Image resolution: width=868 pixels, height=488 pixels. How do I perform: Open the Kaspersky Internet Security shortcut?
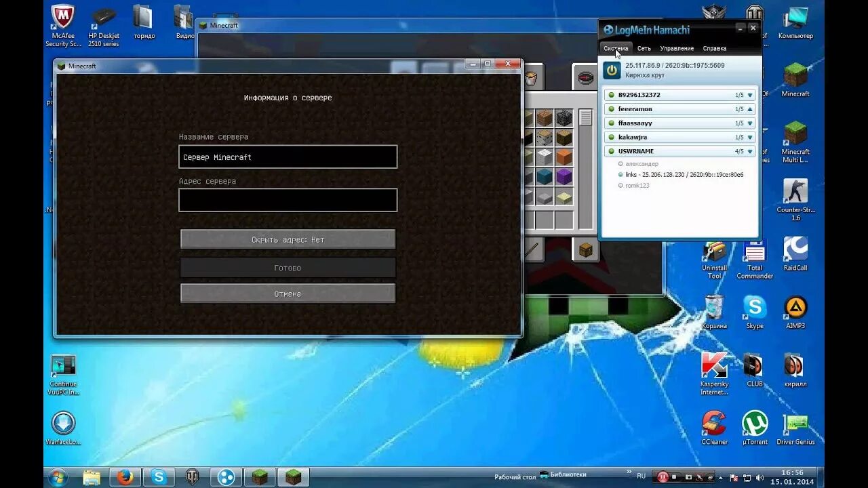[714, 373]
